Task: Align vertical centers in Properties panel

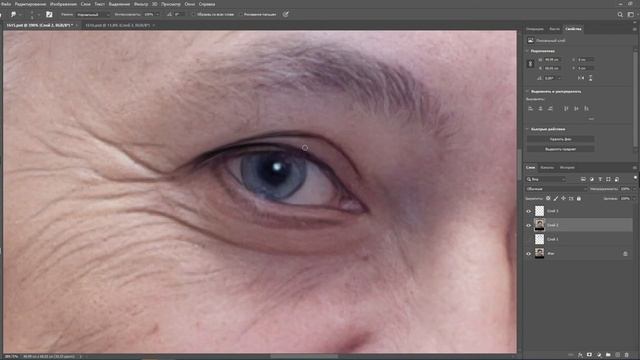Action: point(576,109)
